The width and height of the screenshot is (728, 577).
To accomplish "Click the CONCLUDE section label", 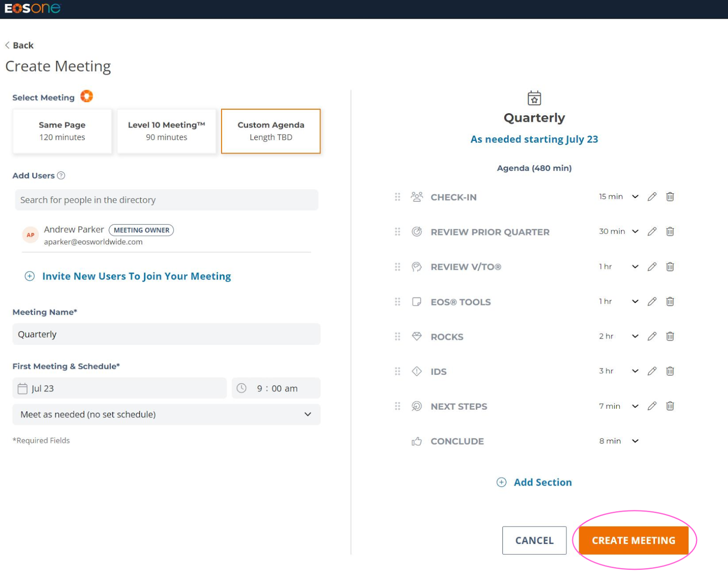I will (457, 442).
